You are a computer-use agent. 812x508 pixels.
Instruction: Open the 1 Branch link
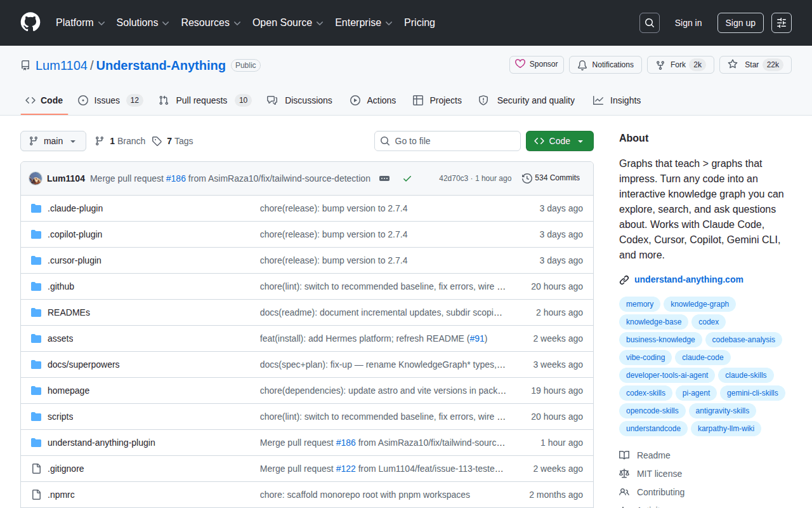120,141
